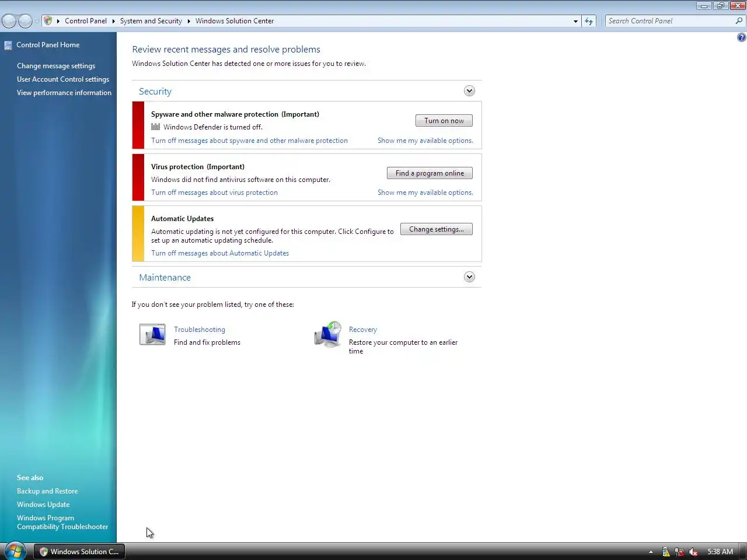The width and height of the screenshot is (747, 560).
Task: Click the Maintenance section heading
Action: click(x=165, y=278)
